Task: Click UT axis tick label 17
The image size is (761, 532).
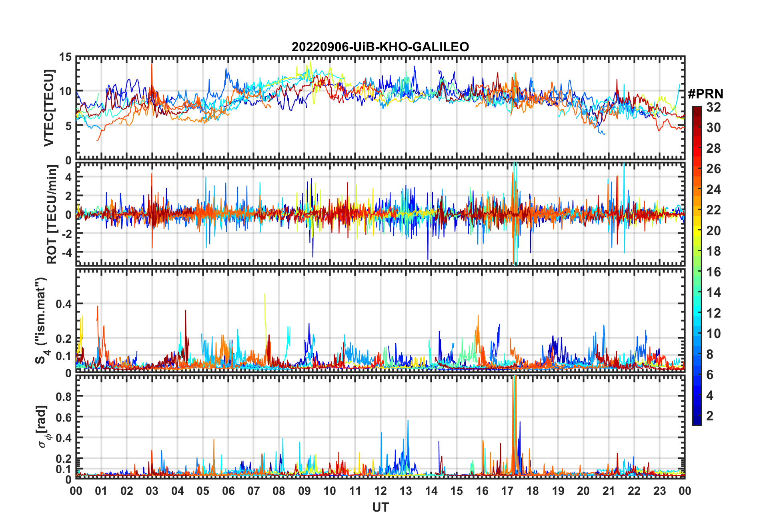Action: point(507,491)
